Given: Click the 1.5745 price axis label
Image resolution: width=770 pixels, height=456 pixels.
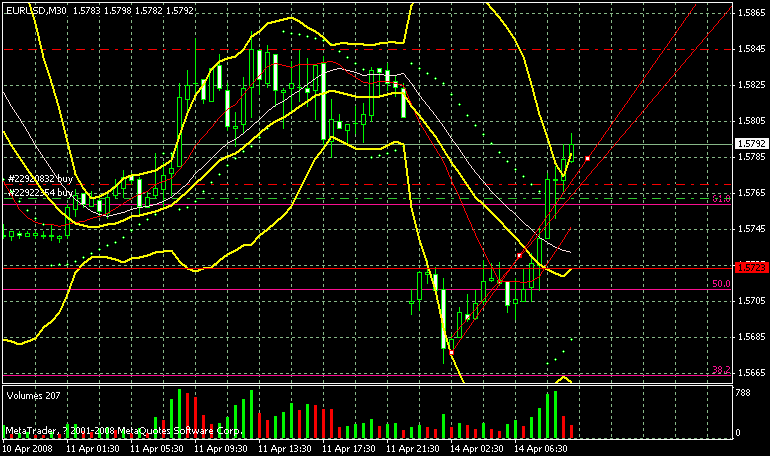Looking at the screenshot, I should coord(752,229).
